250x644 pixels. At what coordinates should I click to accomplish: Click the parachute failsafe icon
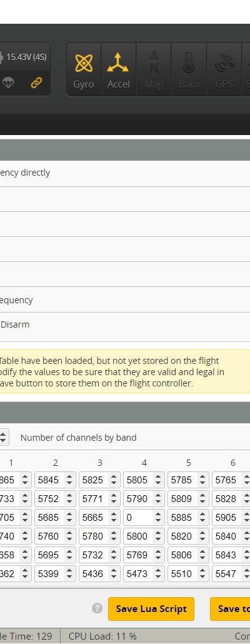(8, 83)
